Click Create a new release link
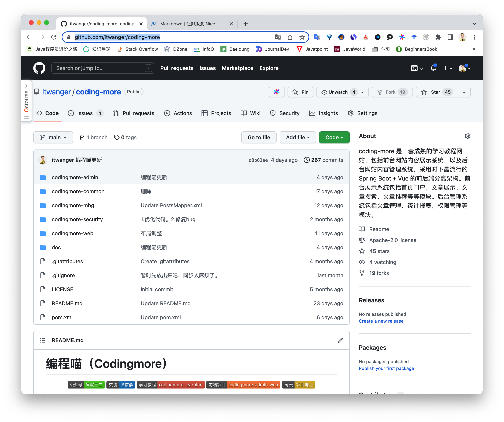The width and height of the screenshot is (504, 422). coord(381,321)
